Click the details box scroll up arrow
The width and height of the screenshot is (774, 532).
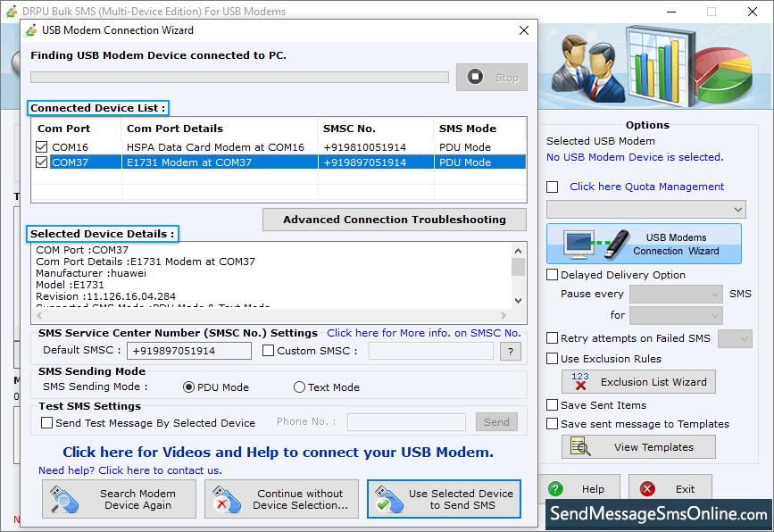click(518, 251)
